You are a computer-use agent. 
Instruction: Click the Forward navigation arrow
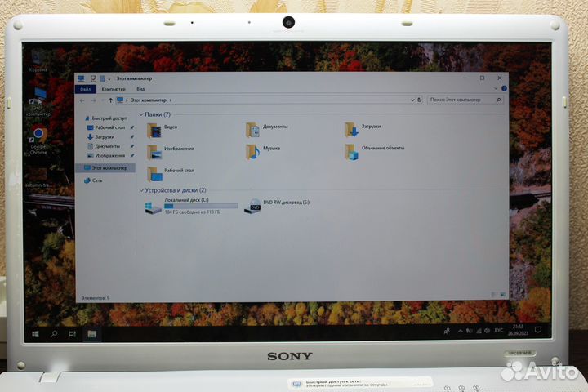(x=93, y=100)
